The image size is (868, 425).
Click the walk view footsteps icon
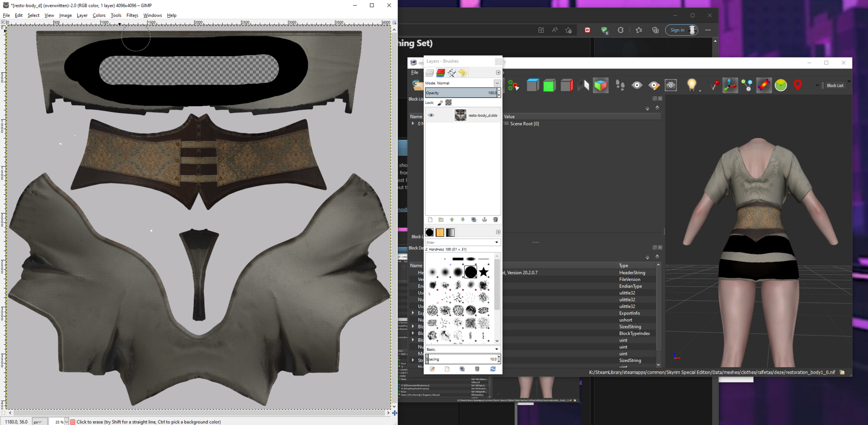[x=620, y=85]
